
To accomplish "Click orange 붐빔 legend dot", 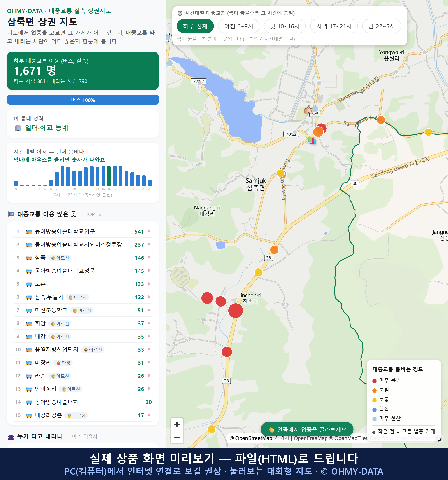I will [x=374, y=390].
